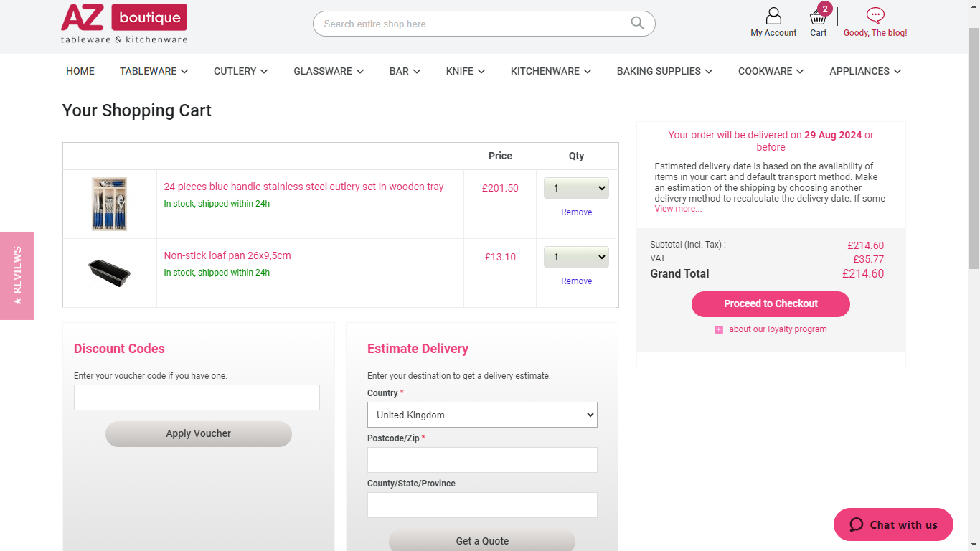980x551 pixels.
Task: Expand the Tableware menu
Action: pyautogui.click(x=154, y=71)
